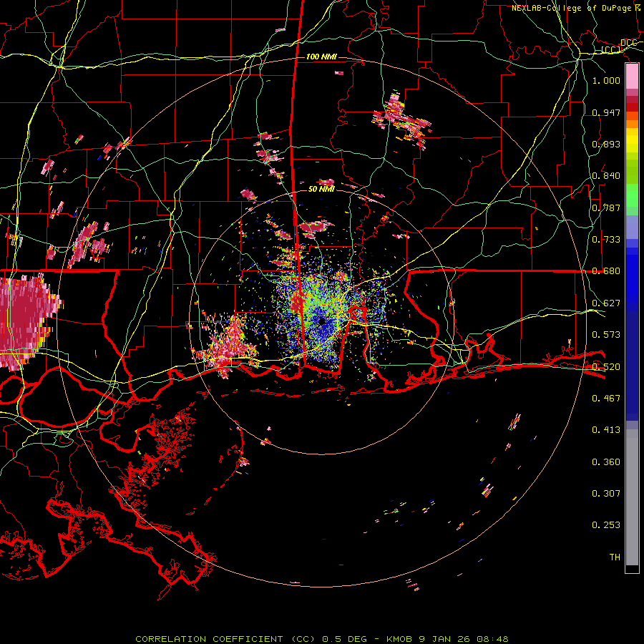Click the 9 JAN 26 08:48 timestamp
Image resolution: width=644 pixels, height=644 pixels.
coord(464,639)
